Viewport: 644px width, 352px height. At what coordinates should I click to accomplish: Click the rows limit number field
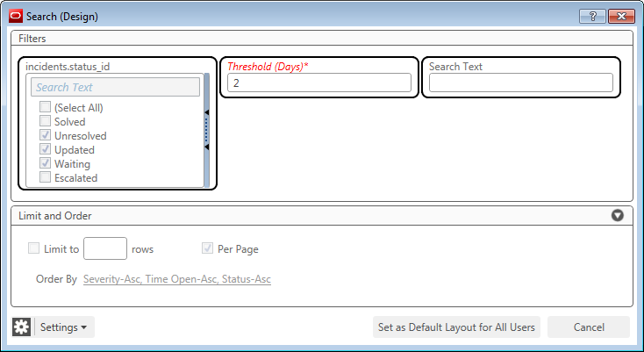tap(105, 248)
